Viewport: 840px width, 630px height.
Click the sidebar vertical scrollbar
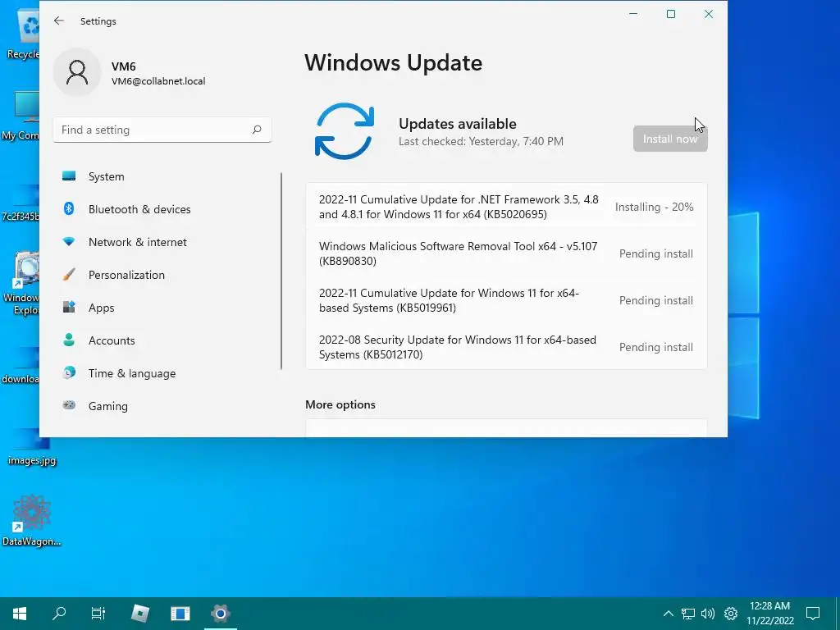[281, 271]
